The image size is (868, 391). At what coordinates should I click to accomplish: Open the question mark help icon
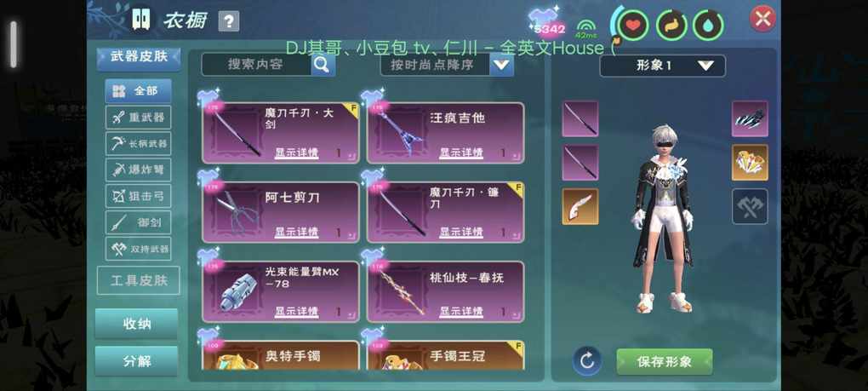point(229,21)
